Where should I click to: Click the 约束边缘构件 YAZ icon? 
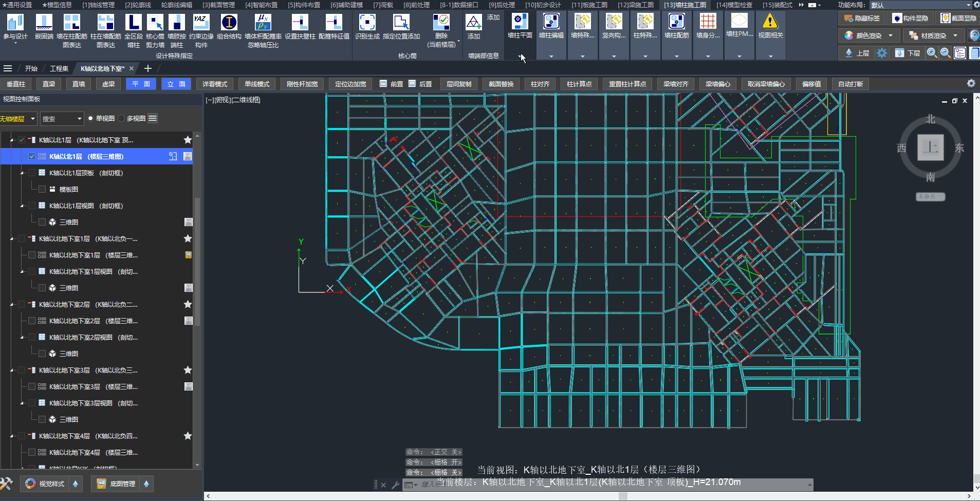click(201, 23)
